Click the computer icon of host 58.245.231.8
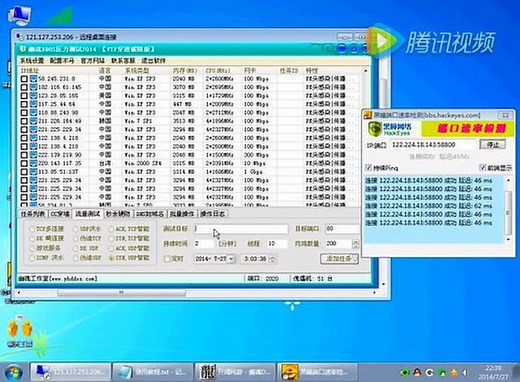The width and height of the screenshot is (520, 382). (x=33, y=79)
